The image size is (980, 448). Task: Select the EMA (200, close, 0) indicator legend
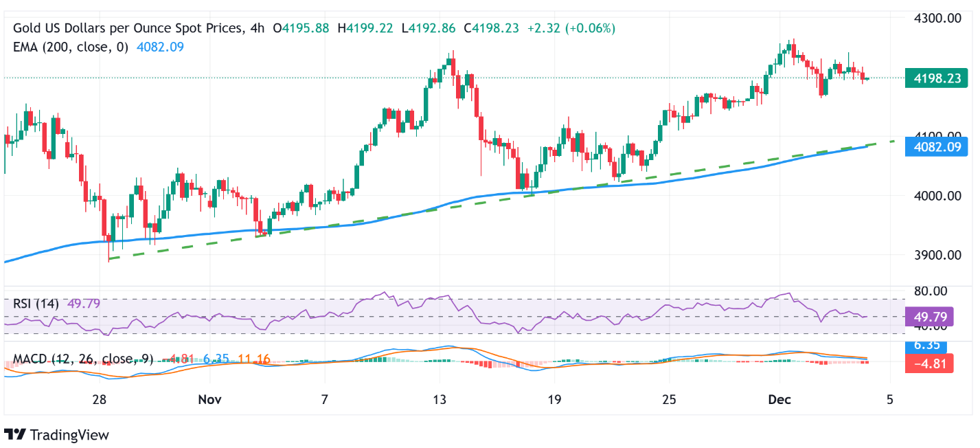[71, 47]
